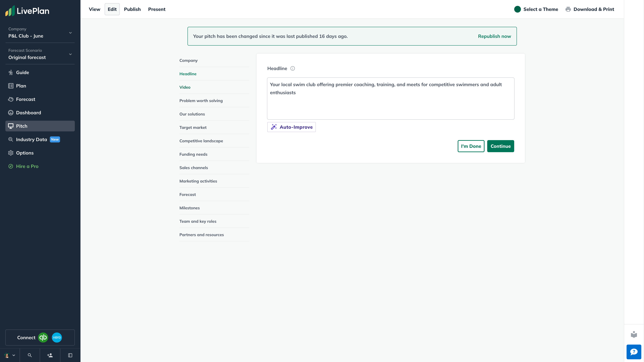The image size is (644, 362).
Task: Expand the Forecast Scenario dropdown
Action: 70,54
